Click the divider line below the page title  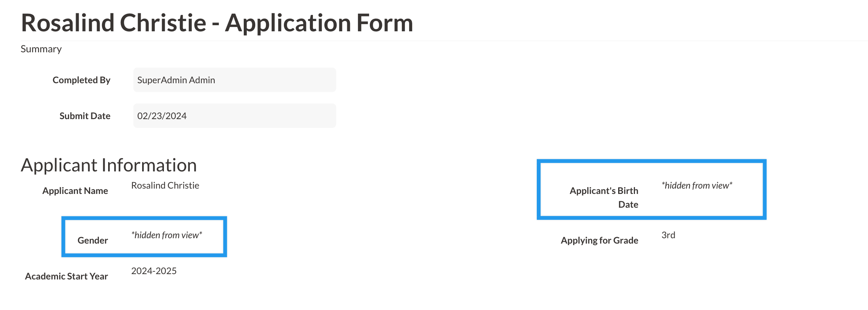click(443, 41)
